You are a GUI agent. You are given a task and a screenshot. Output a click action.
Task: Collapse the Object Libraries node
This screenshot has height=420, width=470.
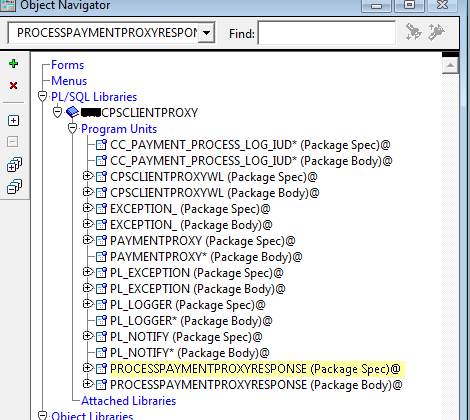pyautogui.click(x=42, y=415)
